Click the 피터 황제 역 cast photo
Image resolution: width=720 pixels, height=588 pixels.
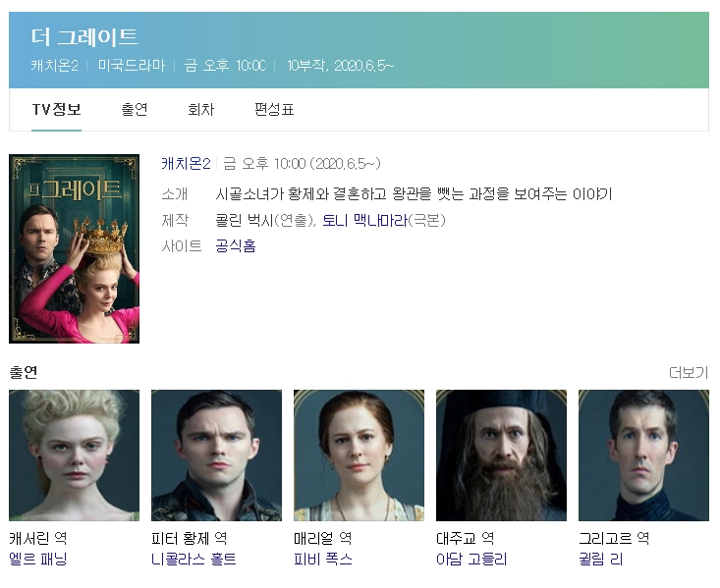point(216,455)
